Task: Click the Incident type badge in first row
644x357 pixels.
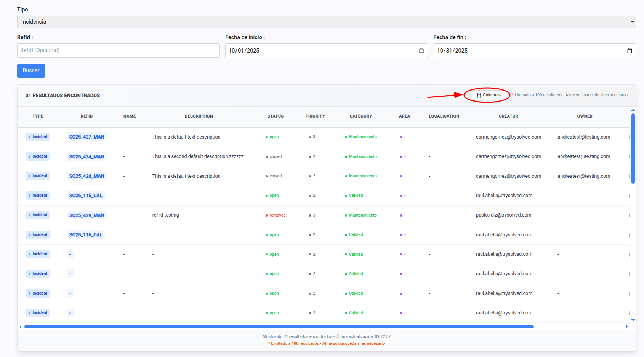Action: (x=38, y=137)
